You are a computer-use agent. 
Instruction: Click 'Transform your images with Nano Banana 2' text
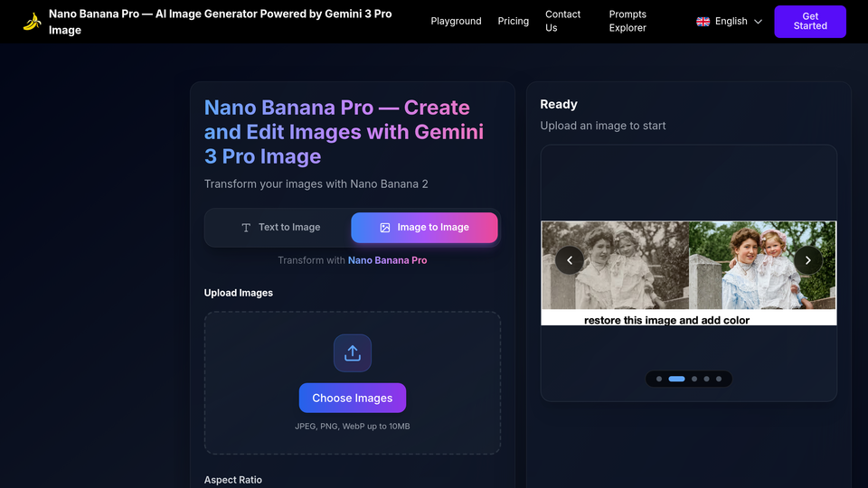click(316, 183)
